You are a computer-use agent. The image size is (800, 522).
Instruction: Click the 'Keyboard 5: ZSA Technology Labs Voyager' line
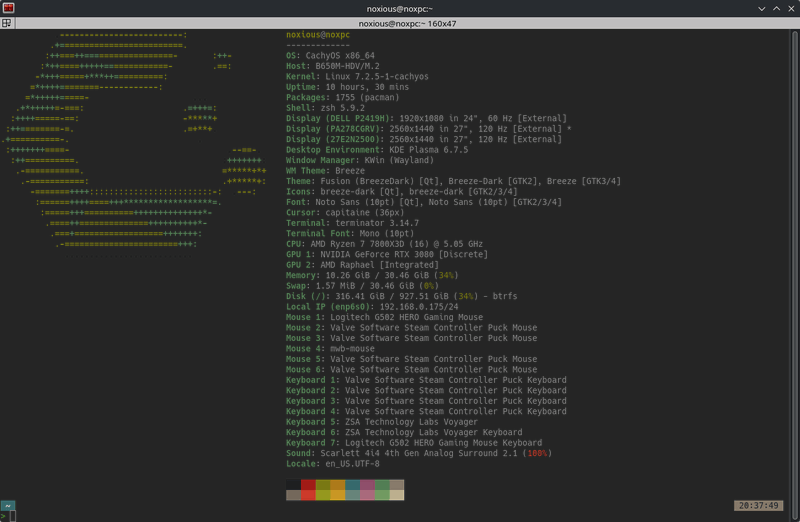click(382, 422)
